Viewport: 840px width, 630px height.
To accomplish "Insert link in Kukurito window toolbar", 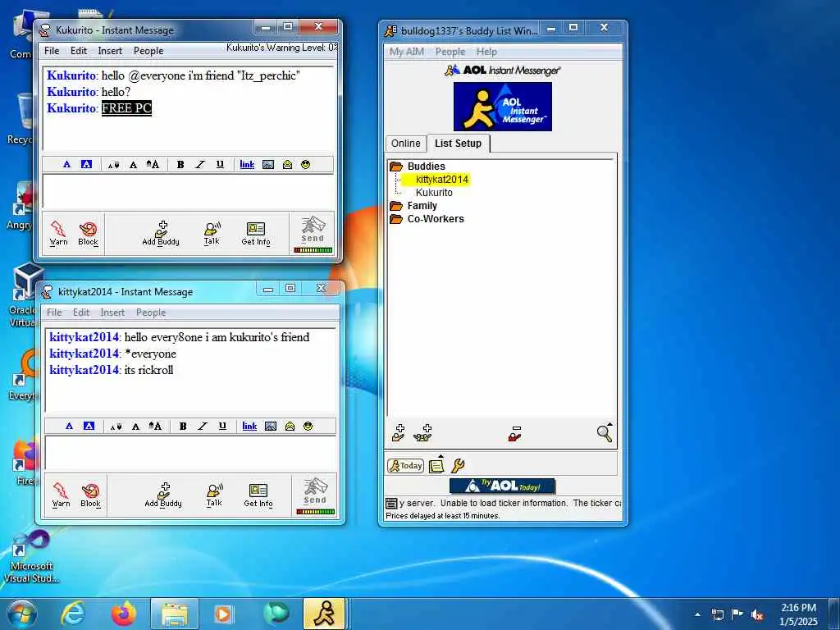I will click(x=247, y=164).
